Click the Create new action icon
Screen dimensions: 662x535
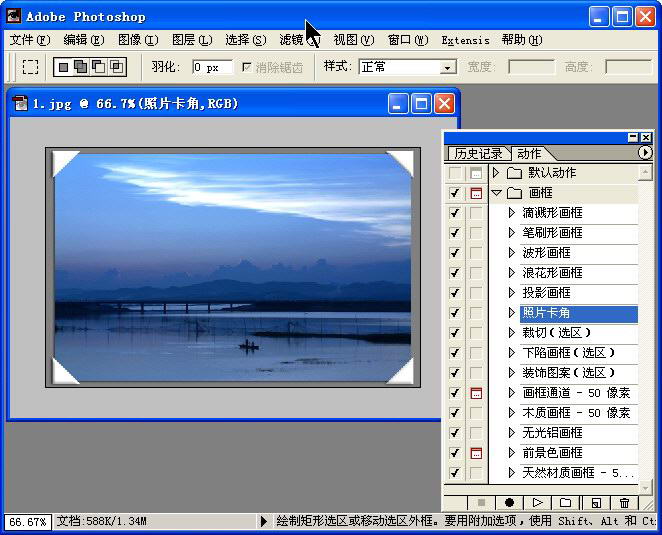click(x=595, y=503)
